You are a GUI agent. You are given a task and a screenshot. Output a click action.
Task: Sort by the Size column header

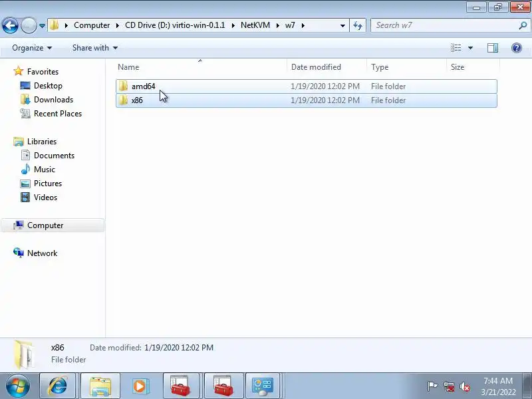(x=473, y=67)
